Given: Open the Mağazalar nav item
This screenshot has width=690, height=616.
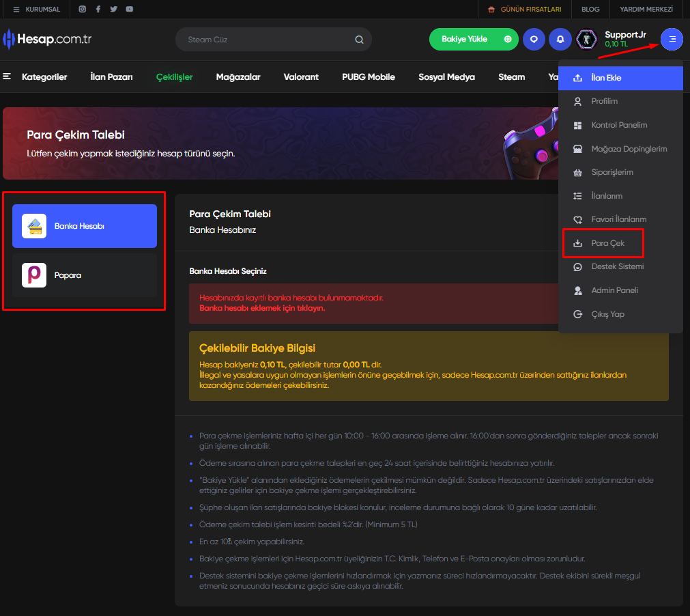Looking at the screenshot, I should pos(238,77).
